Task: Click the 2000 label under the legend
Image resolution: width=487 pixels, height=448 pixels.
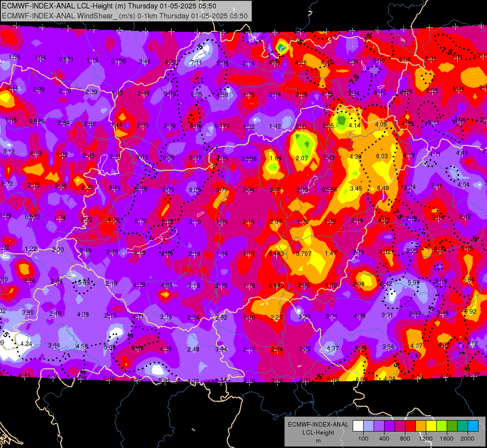Action: (468, 439)
